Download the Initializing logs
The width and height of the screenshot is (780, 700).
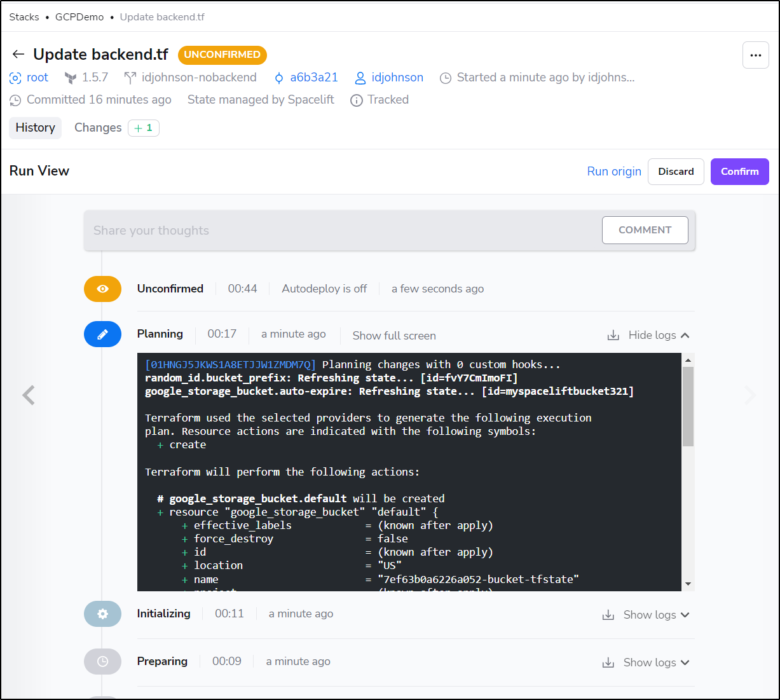(608, 615)
